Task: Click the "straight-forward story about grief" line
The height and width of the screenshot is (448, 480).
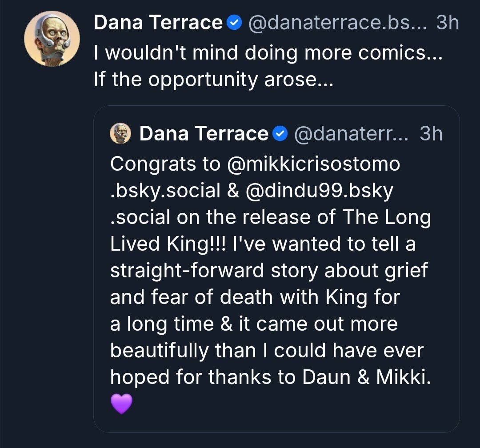Action: (269, 271)
